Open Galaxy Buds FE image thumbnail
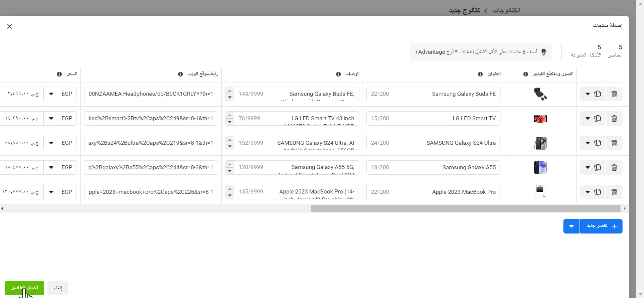644x298 pixels. [x=540, y=94]
